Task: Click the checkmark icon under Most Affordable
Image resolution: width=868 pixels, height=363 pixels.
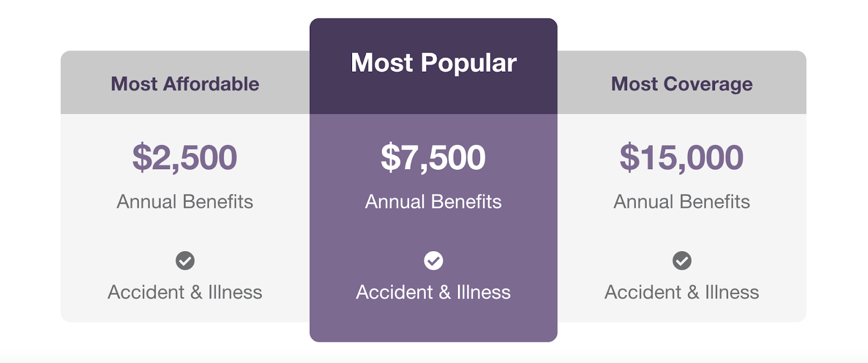Action: tap(185, 261)
